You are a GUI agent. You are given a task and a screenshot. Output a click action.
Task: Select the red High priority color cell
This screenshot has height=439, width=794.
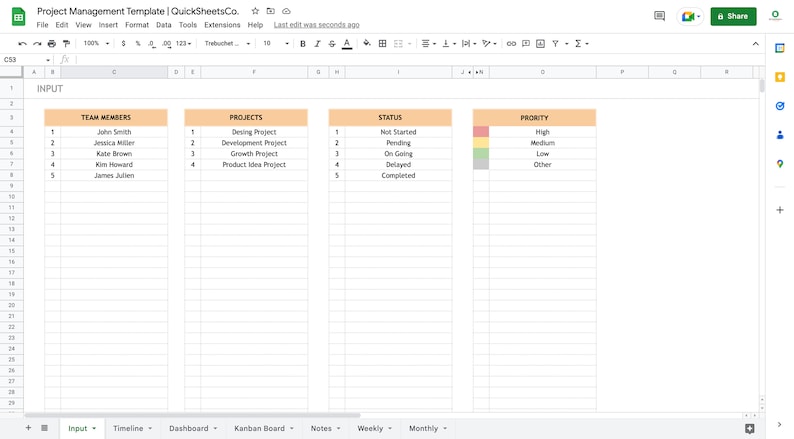(481, 132)
